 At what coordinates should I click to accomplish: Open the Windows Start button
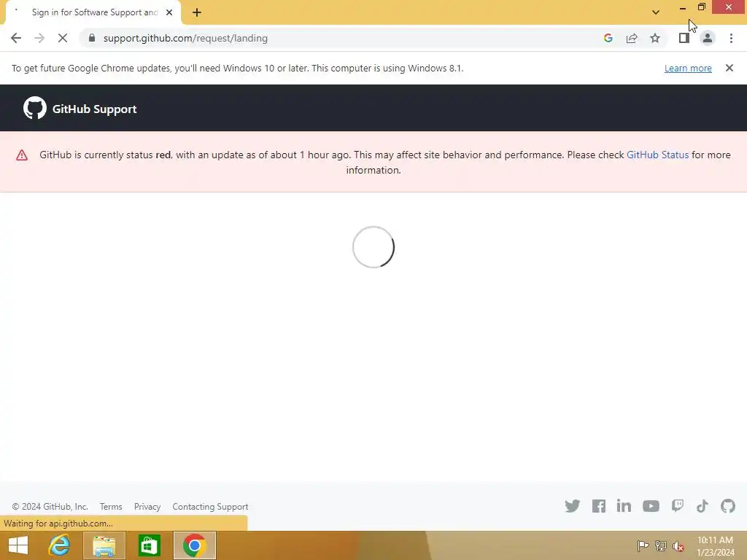pos(18,545)
